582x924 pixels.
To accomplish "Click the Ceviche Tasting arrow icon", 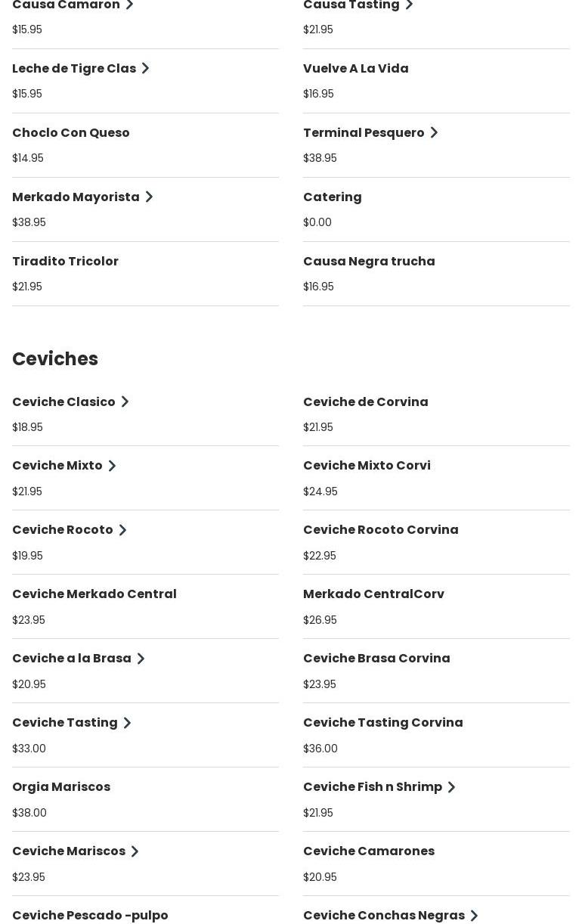I will click(x=127, y=723).
